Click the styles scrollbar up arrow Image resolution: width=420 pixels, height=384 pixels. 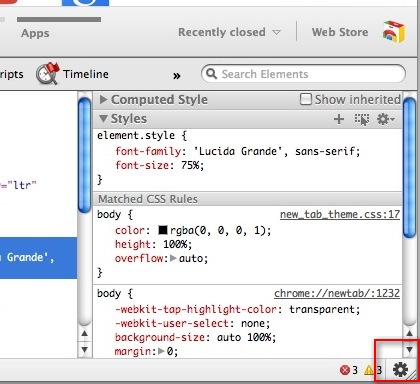pos(409,333)
